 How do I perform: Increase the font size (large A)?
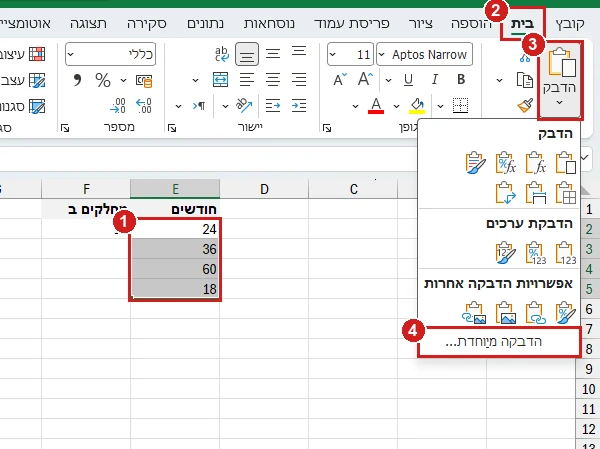click(x=365, y=80)
